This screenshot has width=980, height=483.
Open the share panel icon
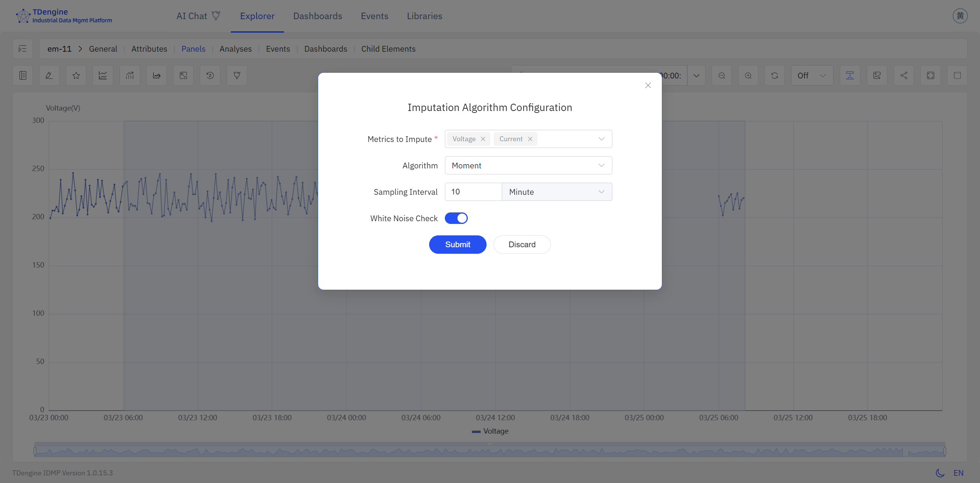[x=903, y=75]
